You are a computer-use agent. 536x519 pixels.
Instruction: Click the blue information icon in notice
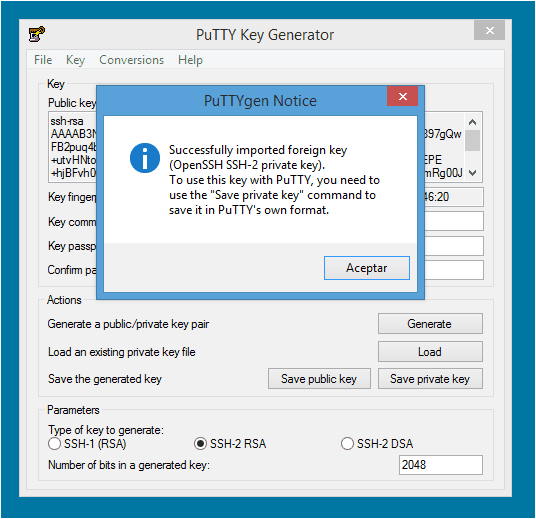pyautogui.click(x=145, y=158)
